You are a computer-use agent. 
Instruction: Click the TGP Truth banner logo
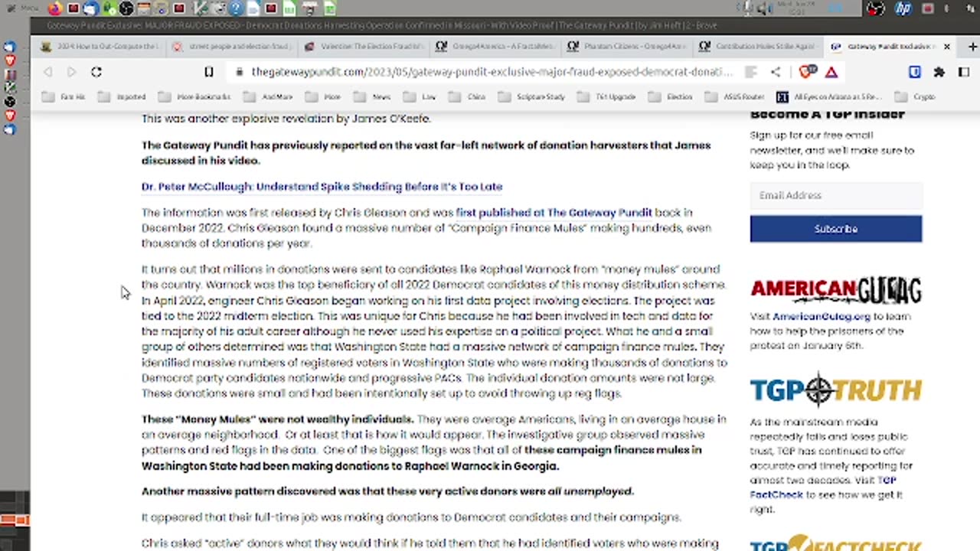coord(836,390)
